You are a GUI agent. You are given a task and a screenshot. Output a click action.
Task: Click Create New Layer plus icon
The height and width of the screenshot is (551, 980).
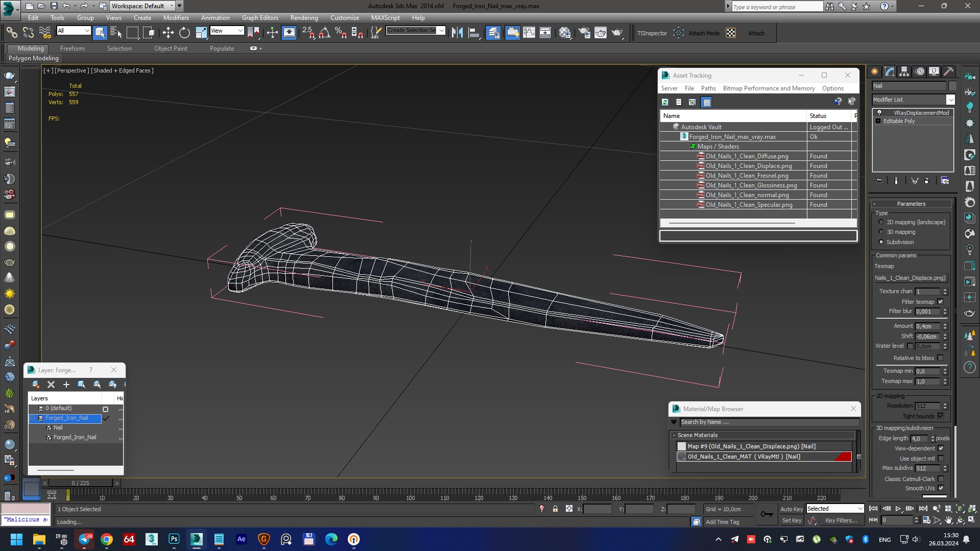[x=66, y=385]
